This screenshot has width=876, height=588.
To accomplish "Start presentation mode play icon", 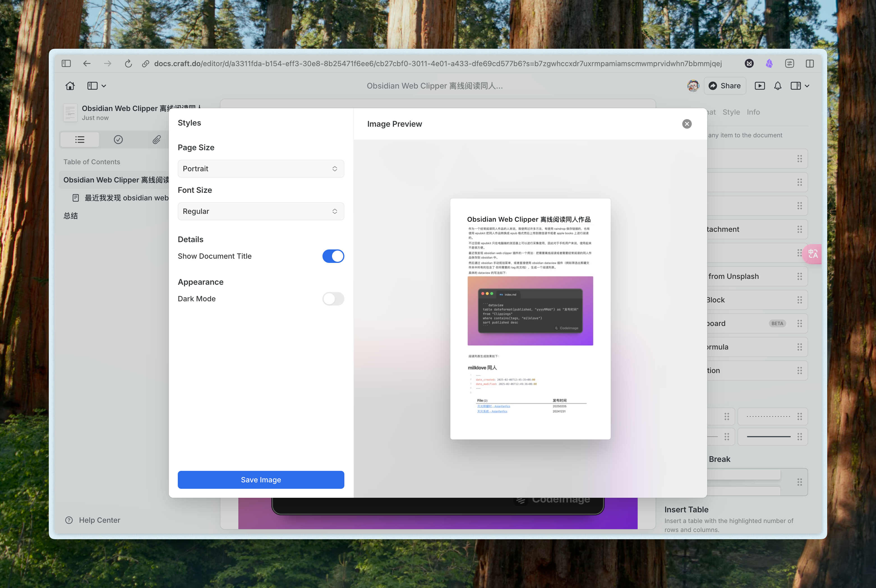I will pos(760,86).
